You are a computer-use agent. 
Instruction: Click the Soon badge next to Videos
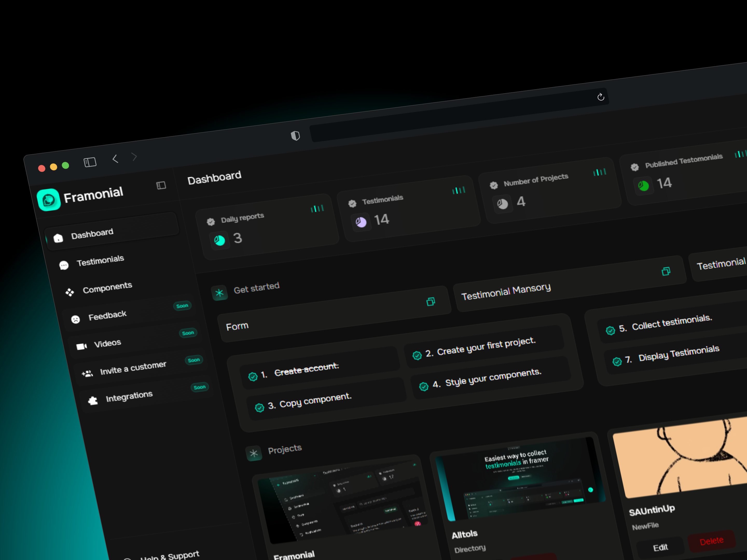coord(188,333)
